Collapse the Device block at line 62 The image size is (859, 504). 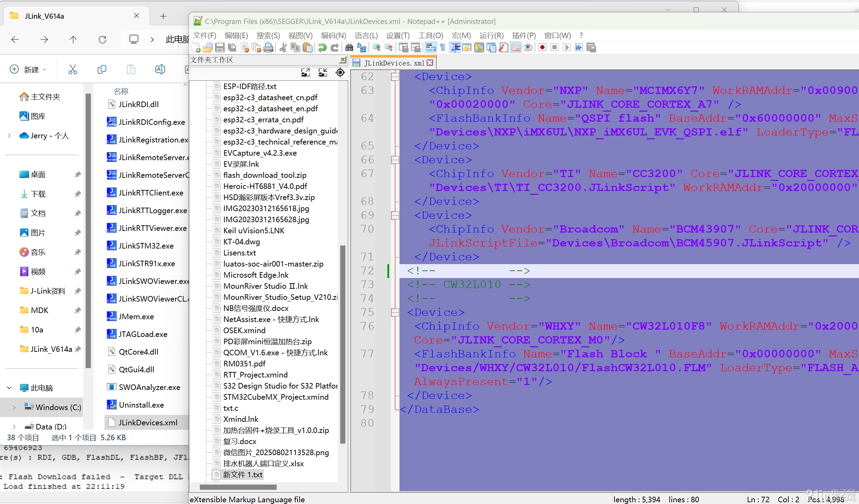pyautogui.click(x=395, y=77)
